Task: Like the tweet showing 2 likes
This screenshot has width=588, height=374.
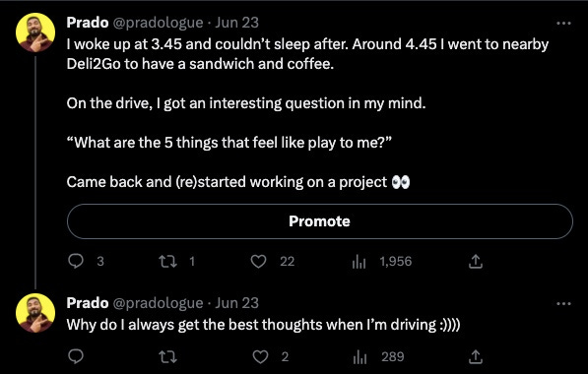Action: (x=260, y=356)
